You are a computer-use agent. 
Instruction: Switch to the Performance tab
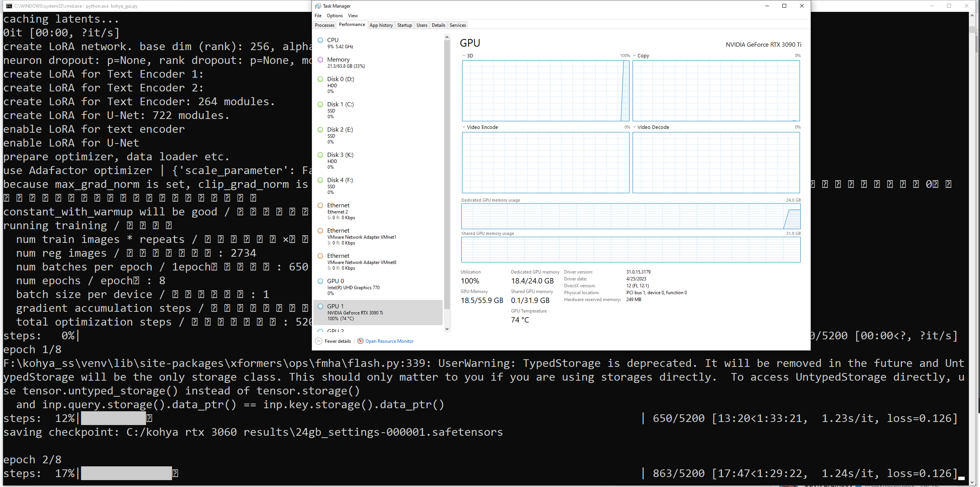coord(352,24)
